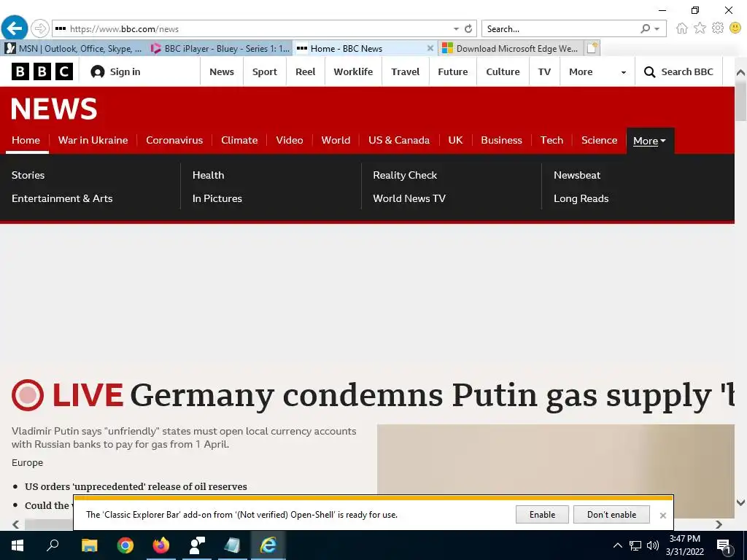
Task: Collapse the News More menu
Action: click(x=650, y=141)
